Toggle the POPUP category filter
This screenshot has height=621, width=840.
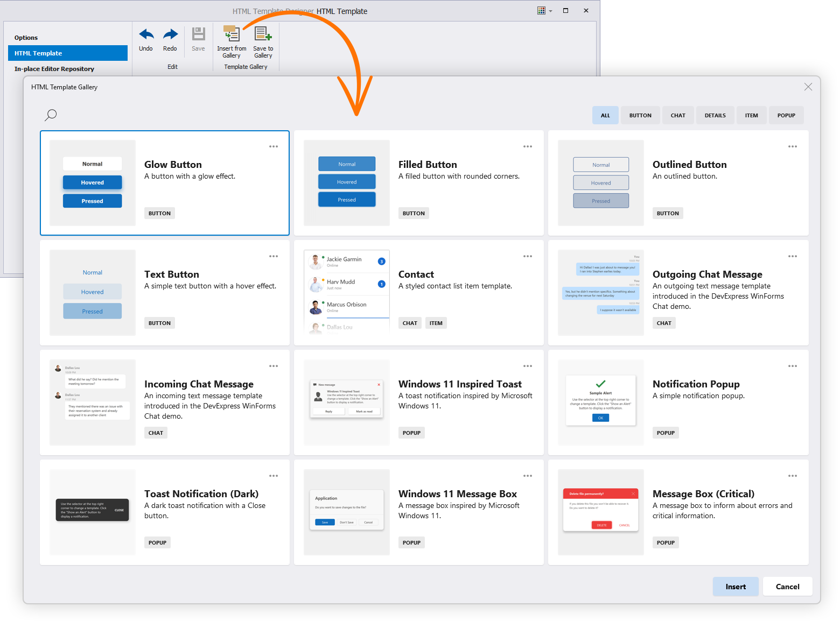click(x=786, y=115)
